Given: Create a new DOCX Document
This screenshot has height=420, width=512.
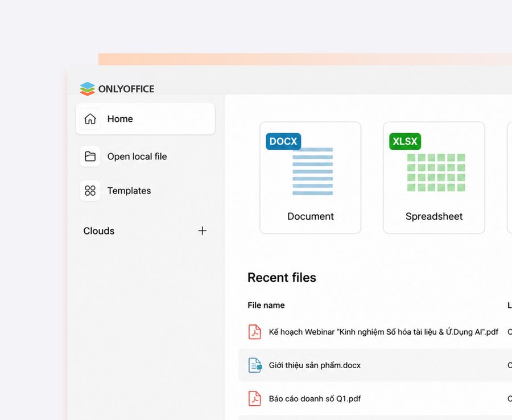Looking at the screenshot, I should point(310,178).
